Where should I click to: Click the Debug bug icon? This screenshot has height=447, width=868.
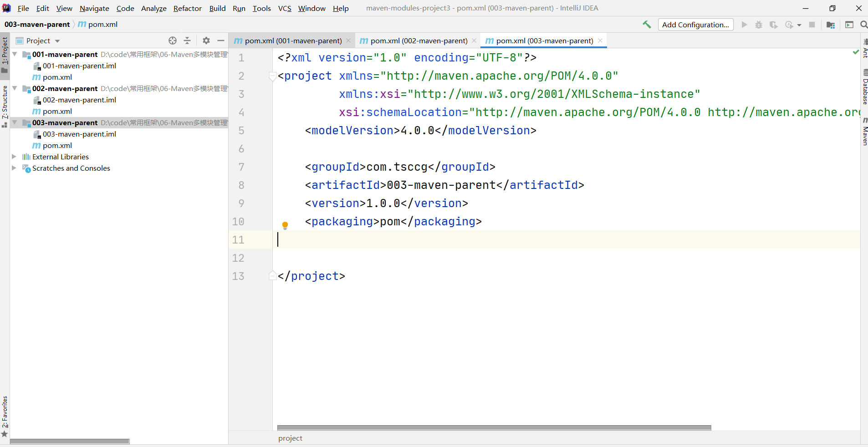pos(759,25)
